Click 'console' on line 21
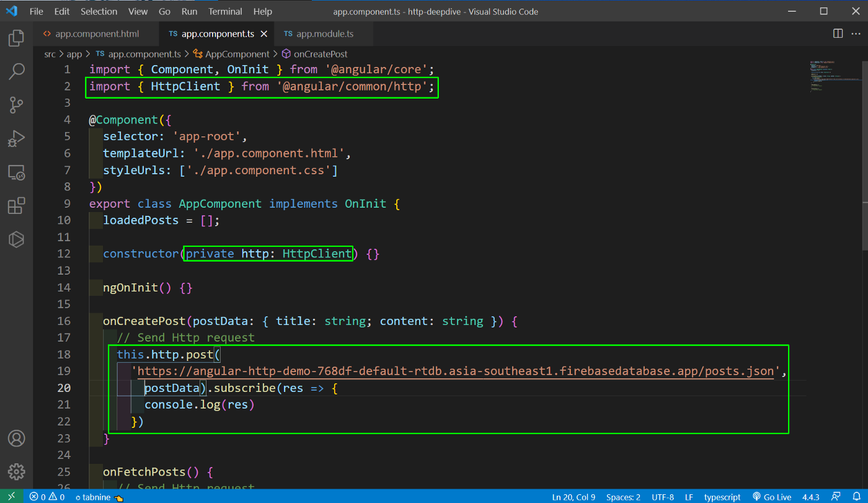Viewport: 868px width, 503px height. coord(169,405)
